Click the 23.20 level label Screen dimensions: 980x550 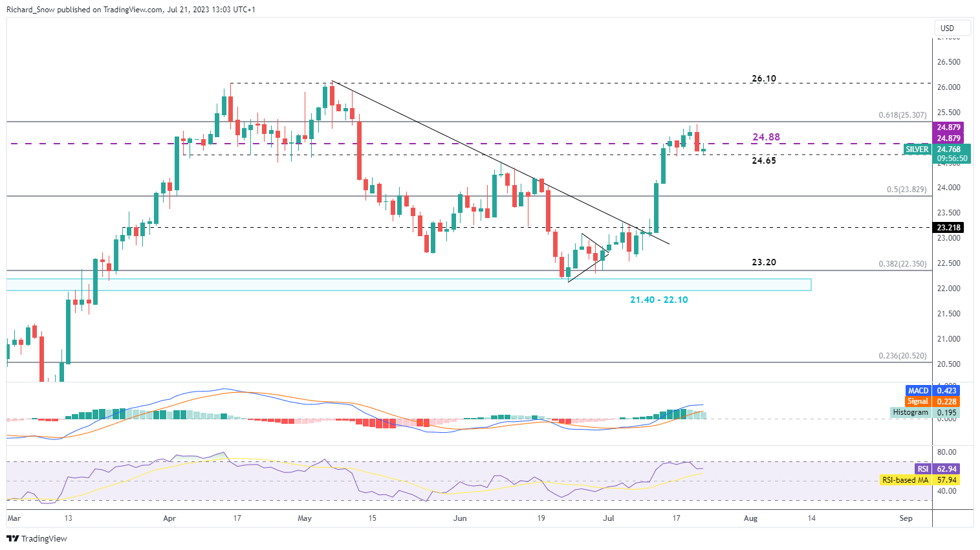764,262
